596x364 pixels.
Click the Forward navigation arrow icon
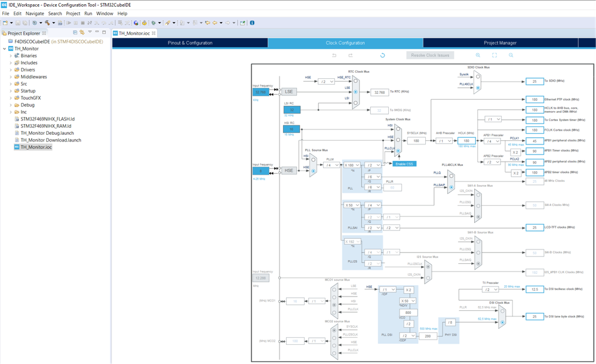coord(228,23)
